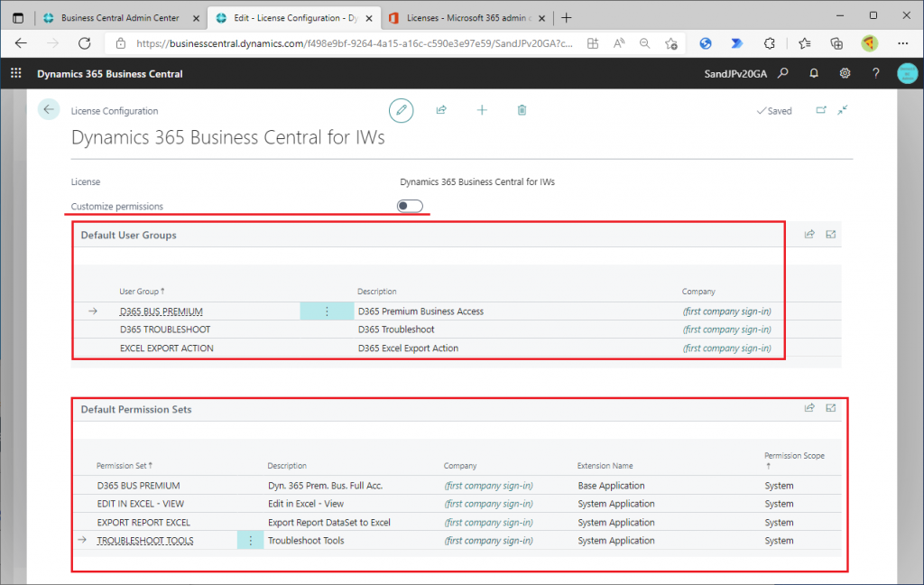Open the browser Favorites list icon
924x585 pixels.
pyautogui.click(x=804, y=43)
